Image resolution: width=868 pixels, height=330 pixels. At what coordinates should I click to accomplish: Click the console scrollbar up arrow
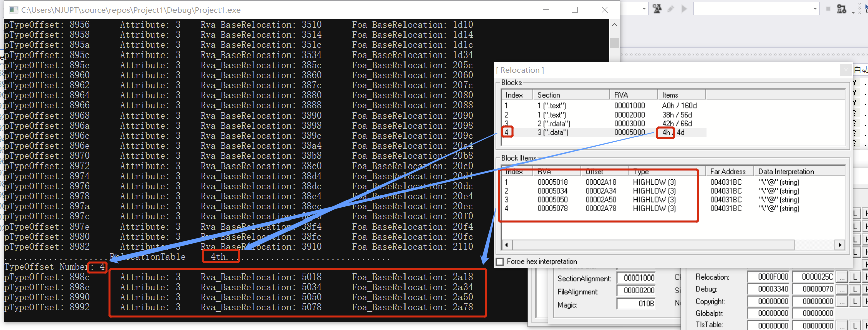pos(614,25)
